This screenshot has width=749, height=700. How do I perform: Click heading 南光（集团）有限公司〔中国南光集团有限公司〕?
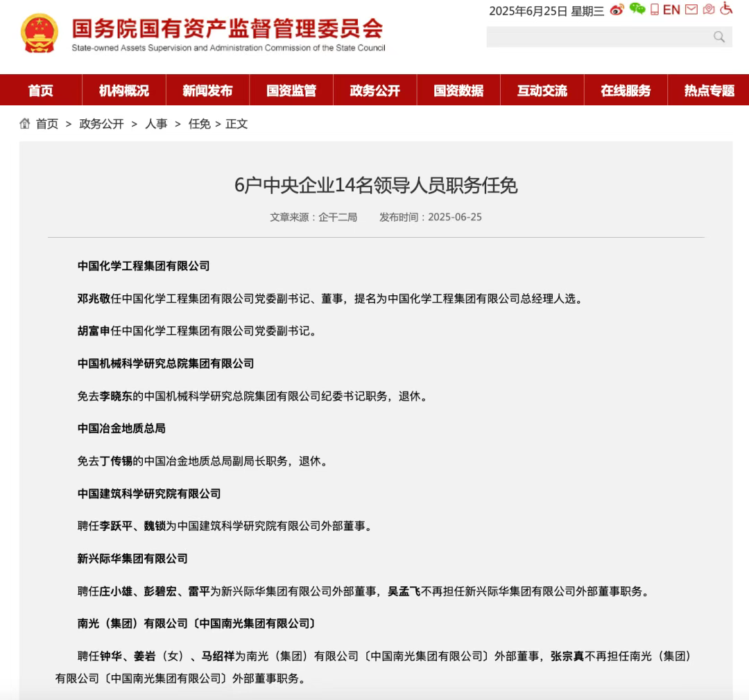pyautogui.click(x=196, y=624)
